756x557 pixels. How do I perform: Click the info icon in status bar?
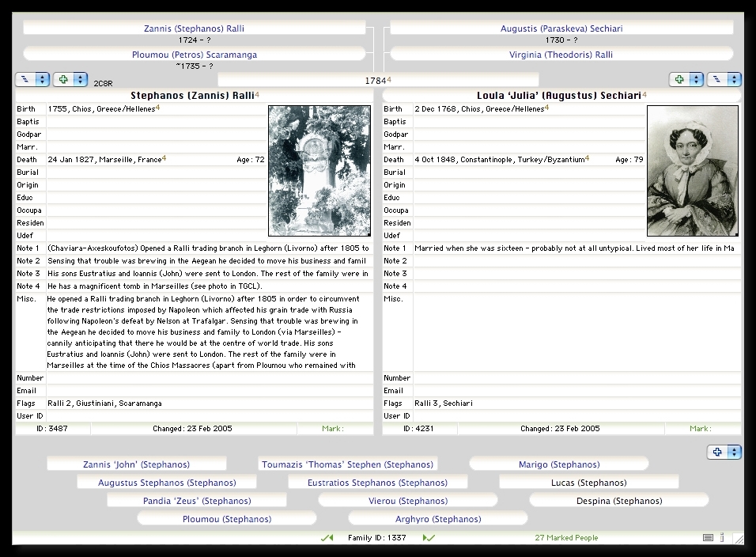coord(722,538)
